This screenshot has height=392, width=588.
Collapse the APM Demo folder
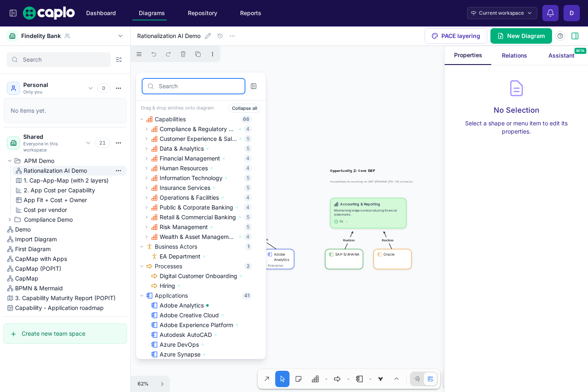pyautogui.click(x=10, y=161)
